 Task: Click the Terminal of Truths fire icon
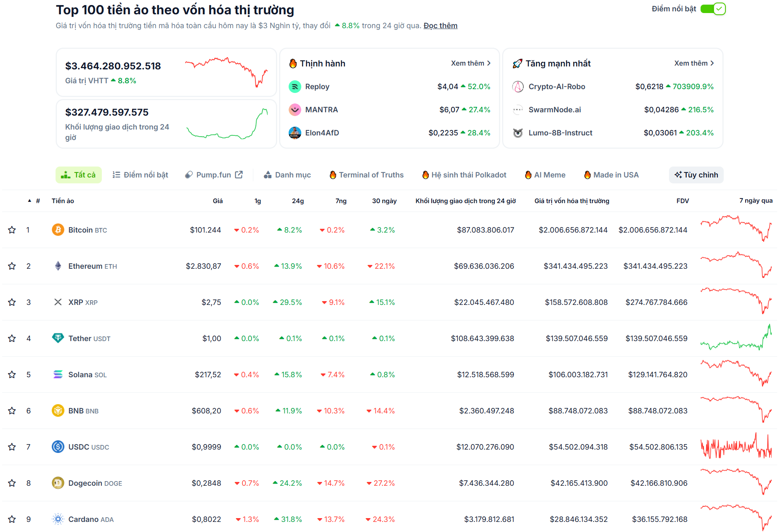point(333,175)
